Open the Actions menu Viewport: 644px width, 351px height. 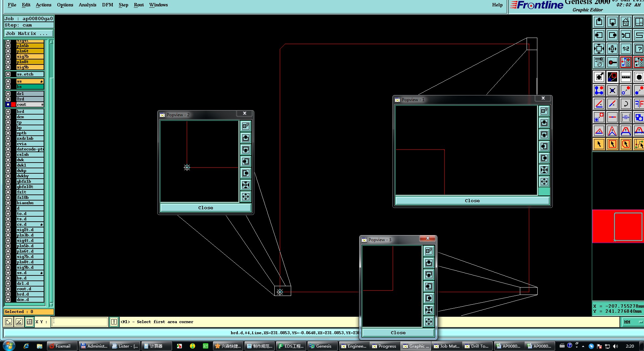click(x=44, y=5)
